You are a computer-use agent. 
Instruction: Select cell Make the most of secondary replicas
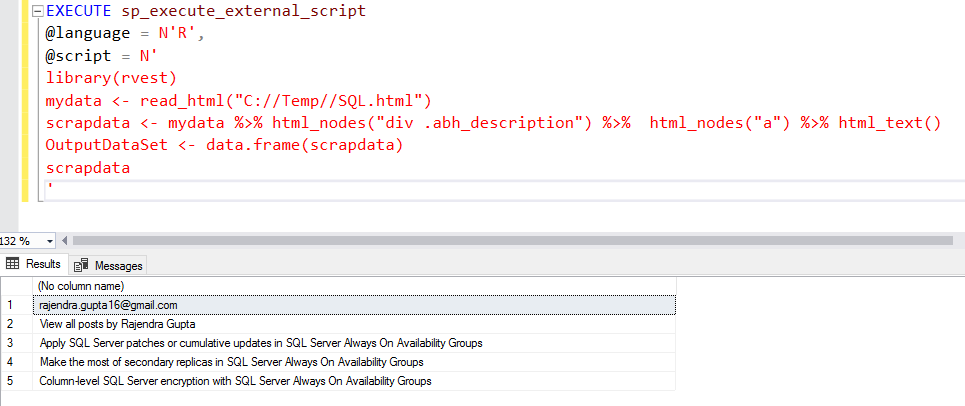(354, 362)
